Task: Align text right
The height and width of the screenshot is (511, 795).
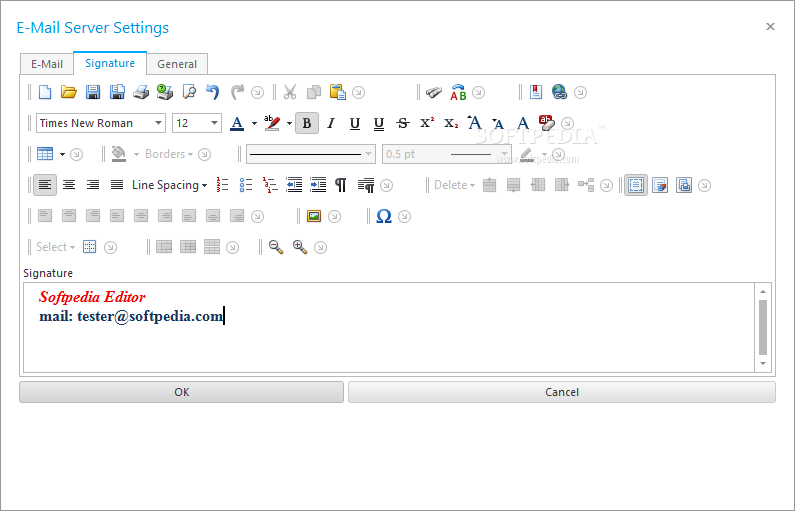Action: 93,185
